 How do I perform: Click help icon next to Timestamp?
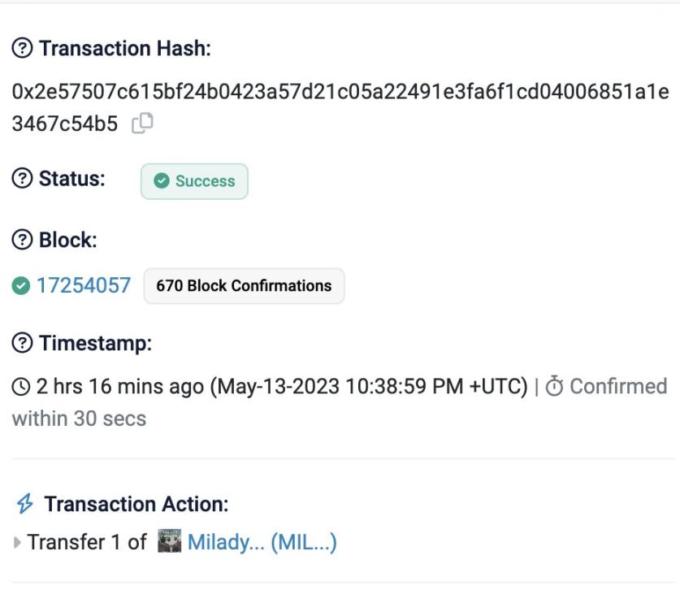point(22,344)
